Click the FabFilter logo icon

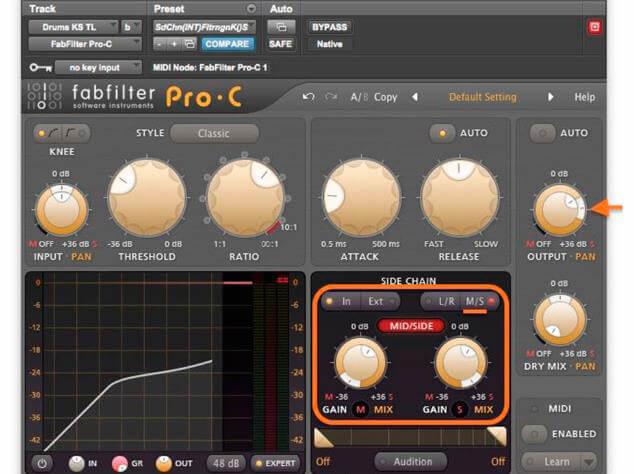pyautogui.click(x=44, y=96)
